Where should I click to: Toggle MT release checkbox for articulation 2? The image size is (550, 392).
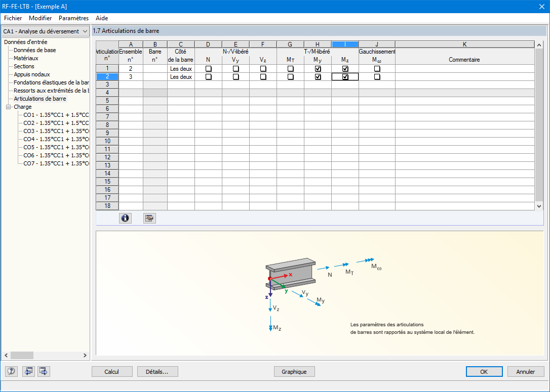[x=290, y=77]
